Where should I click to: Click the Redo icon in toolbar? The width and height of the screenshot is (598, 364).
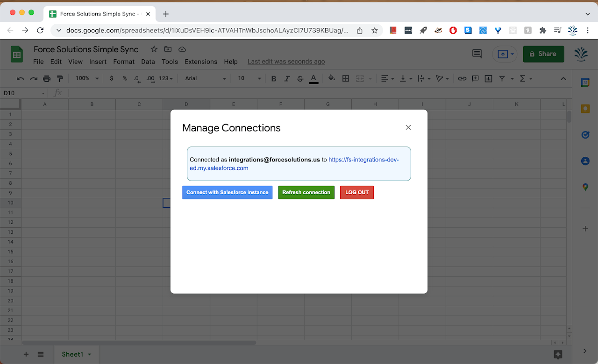pyautogui.click(x=33, y=78)
